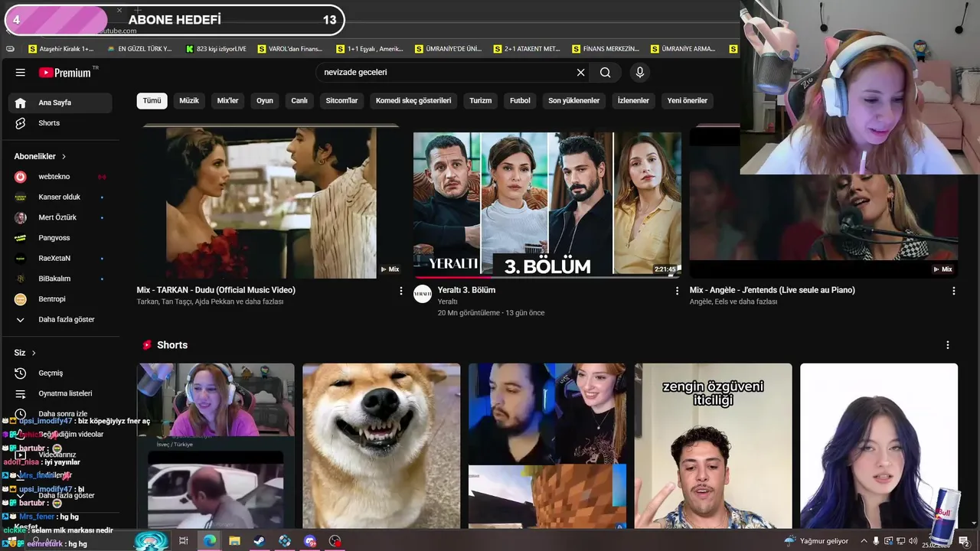The height and width of the screenshot is (551, 980).
Task: Open 'EN GÜZEL TÜRK Y...' bookmark
Action: 139,49
